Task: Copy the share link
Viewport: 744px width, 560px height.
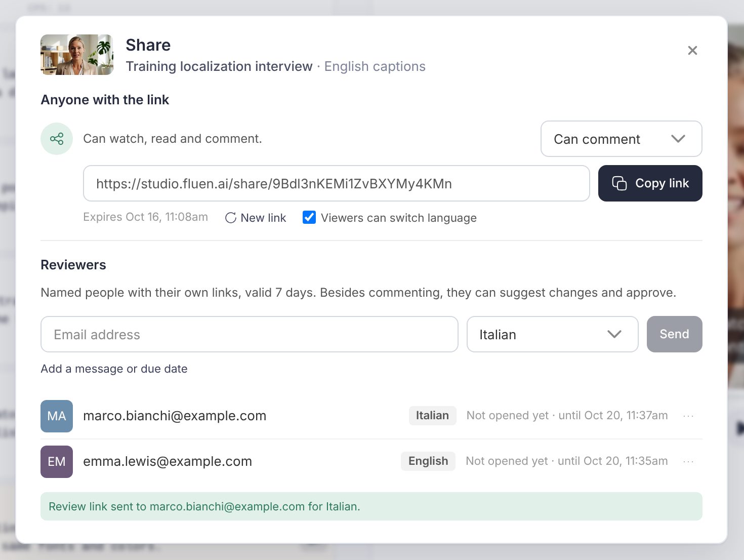Action: pyautogui.click(x=650, y=183)
